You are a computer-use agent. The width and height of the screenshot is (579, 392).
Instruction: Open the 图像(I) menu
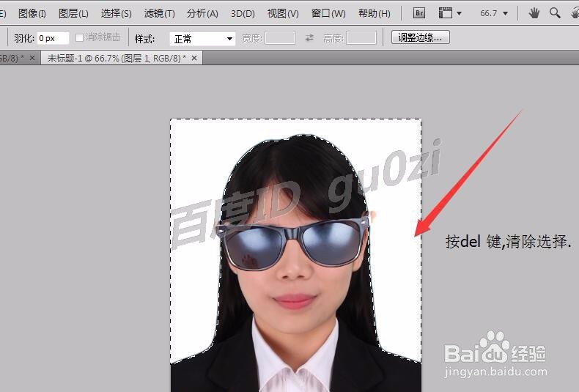tap(32, 14)
